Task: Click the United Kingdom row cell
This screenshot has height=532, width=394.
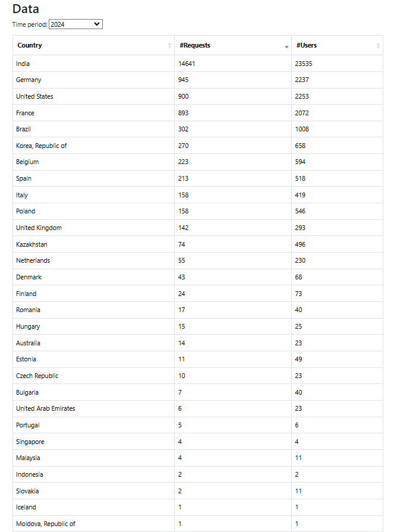Action: 39,228
